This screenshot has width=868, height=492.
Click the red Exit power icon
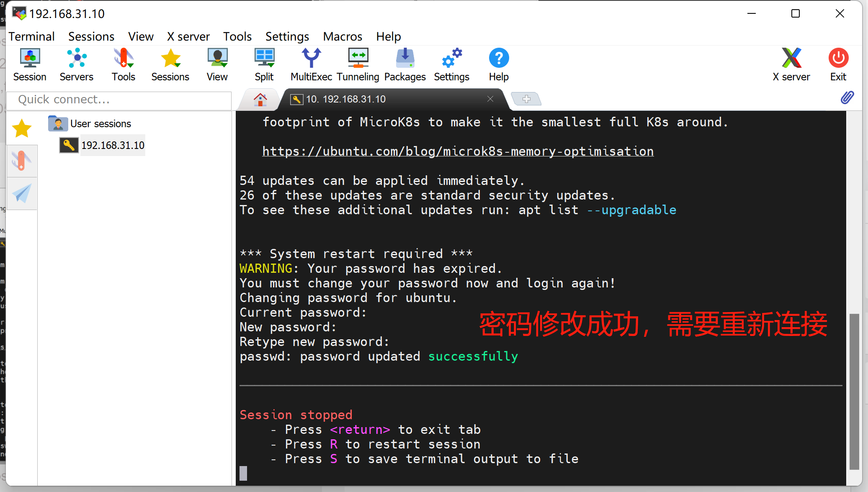coord(838,59)
